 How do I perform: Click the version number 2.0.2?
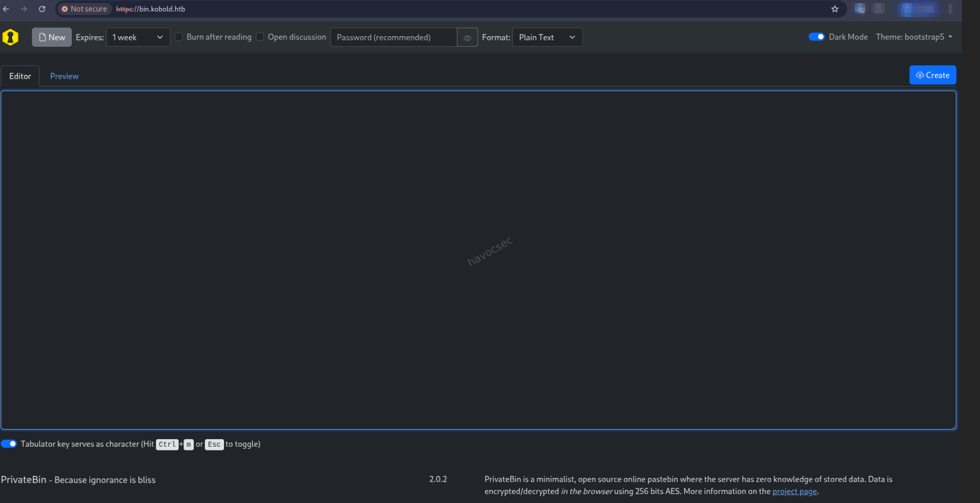coord(438,479)
